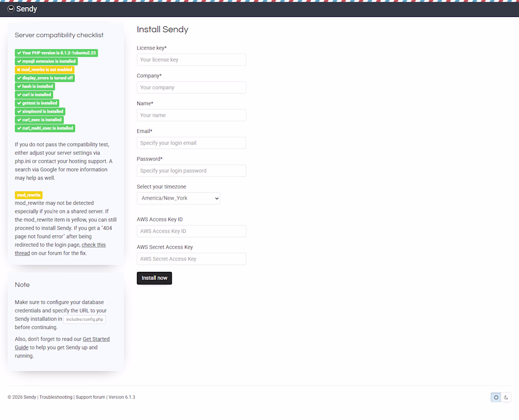Viewport: 519px width, 420px height.
Task: Open the 'check this thread' forum link
Action: click(x=94, y=245)
